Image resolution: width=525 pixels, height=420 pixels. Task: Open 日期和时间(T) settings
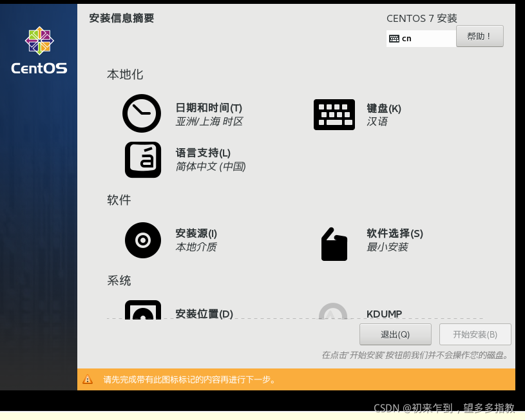click(x=209, y=108)
